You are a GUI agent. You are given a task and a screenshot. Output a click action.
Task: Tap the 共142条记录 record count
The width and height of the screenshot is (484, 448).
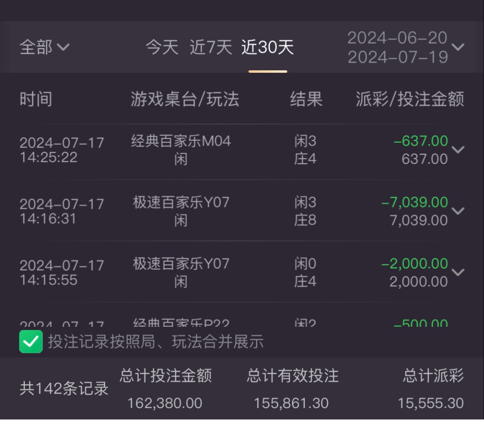click(64, 388)
